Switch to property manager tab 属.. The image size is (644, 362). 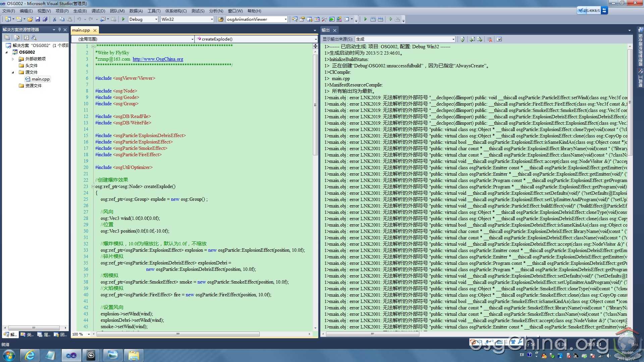(44, 334)
